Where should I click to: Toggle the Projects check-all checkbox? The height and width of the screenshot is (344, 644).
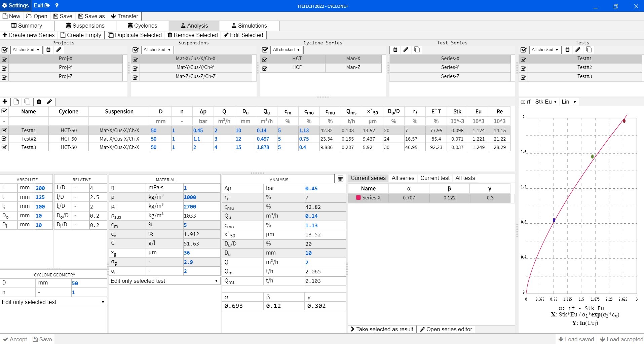pos(5,50)
